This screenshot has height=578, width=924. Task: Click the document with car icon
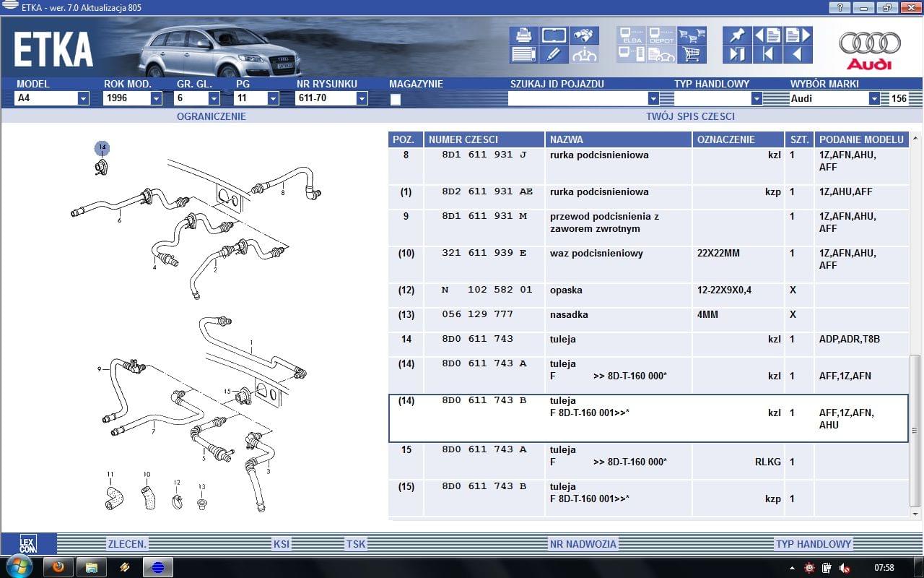(662, 54)
